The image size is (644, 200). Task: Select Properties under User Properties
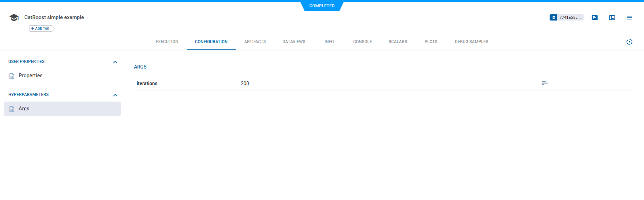click(x=31, y=75)
